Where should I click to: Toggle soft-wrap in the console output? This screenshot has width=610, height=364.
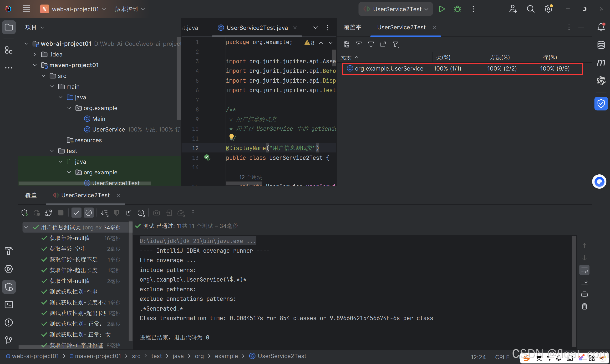[585, 270]
